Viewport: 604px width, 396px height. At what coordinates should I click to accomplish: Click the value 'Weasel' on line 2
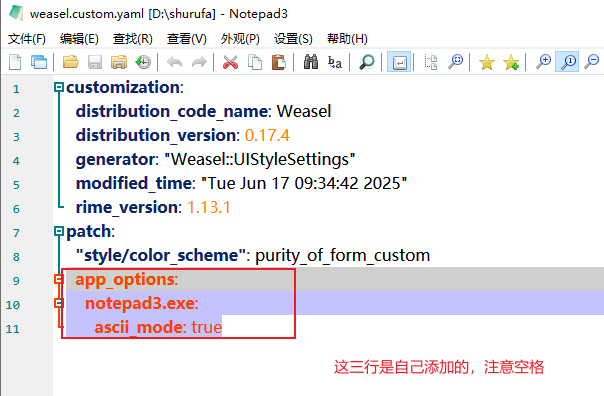(x=304, y=111)
